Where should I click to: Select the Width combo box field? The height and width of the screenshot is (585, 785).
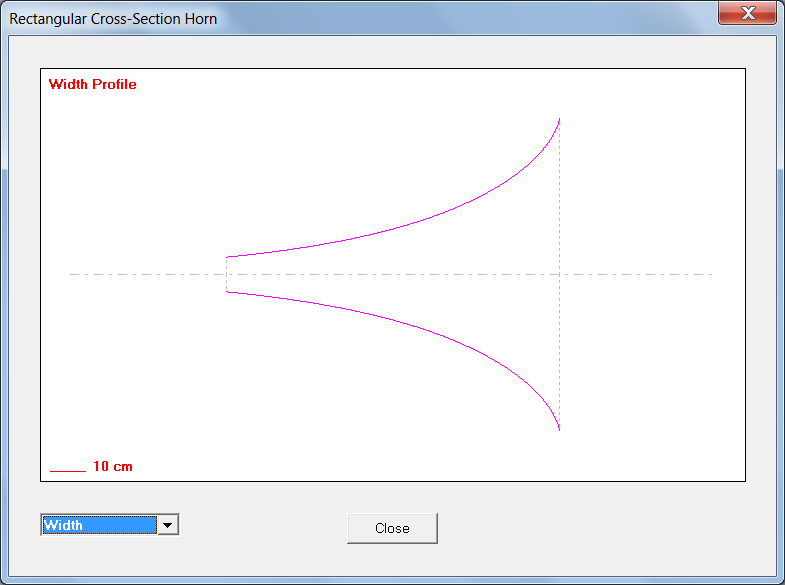110,525
